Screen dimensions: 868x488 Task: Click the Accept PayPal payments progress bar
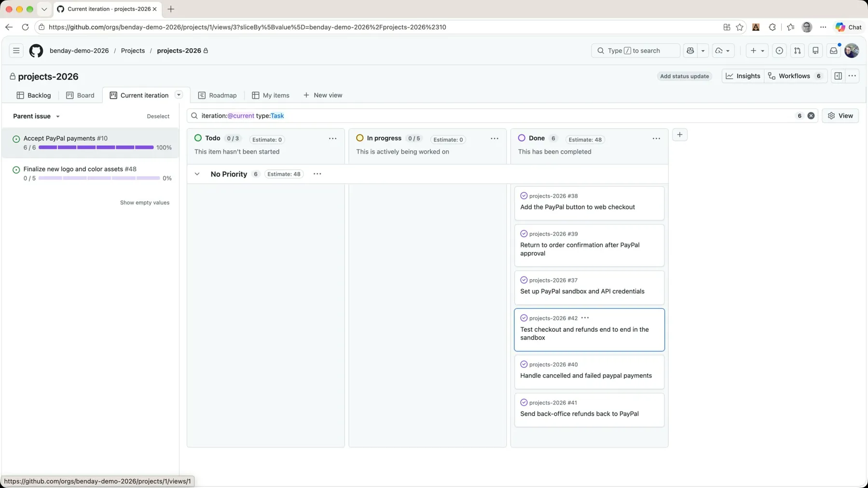tap(96, 148)
